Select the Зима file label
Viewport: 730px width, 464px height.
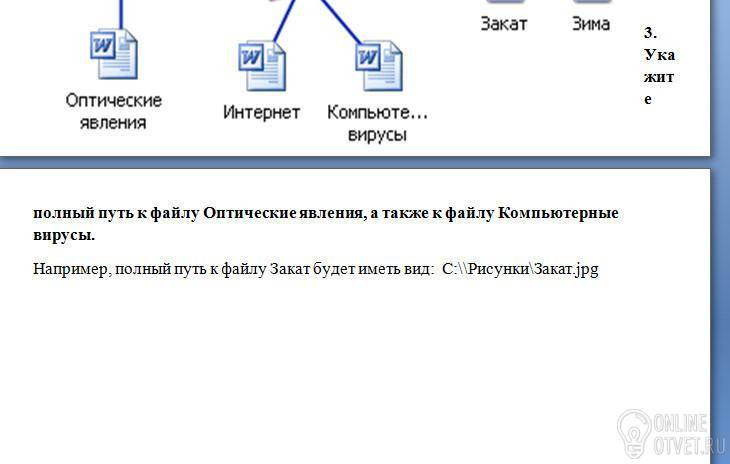(x=591, y=23)
